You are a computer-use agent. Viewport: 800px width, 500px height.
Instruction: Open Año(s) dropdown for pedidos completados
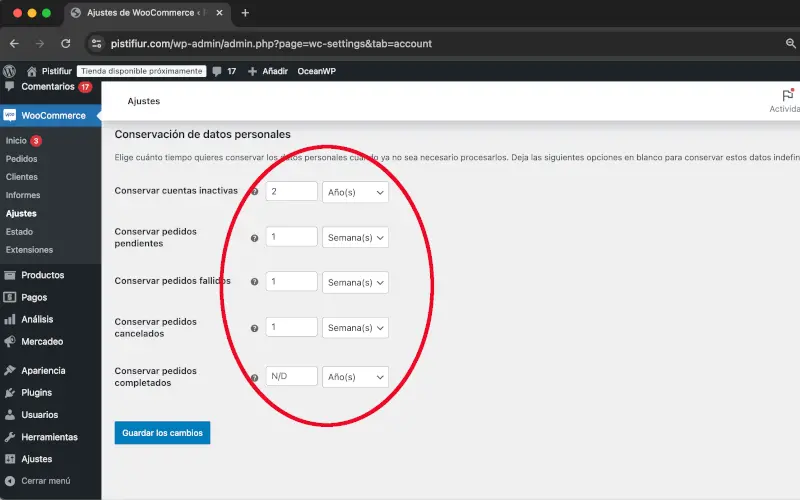tap(355, 377)
